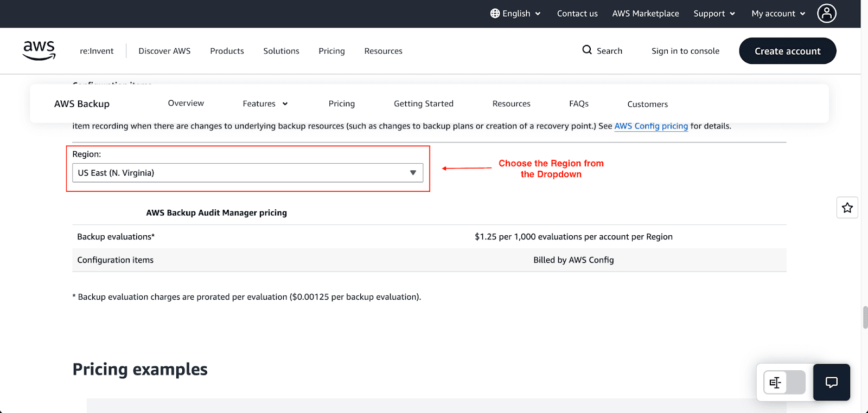The image size is (868, 413).
Task: Go to the Overview tab of AWS Backup
Action: point(186,103)
